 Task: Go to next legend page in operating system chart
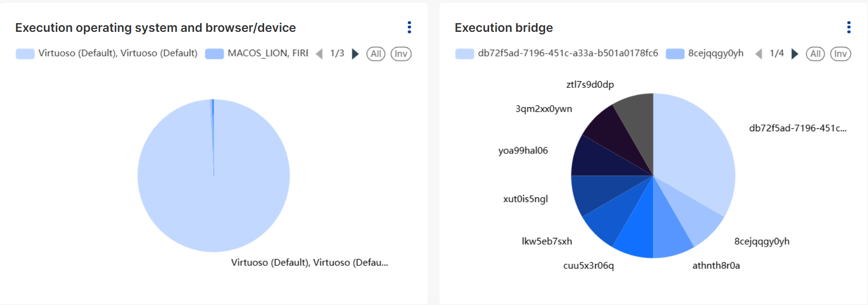tap(355, 54)
